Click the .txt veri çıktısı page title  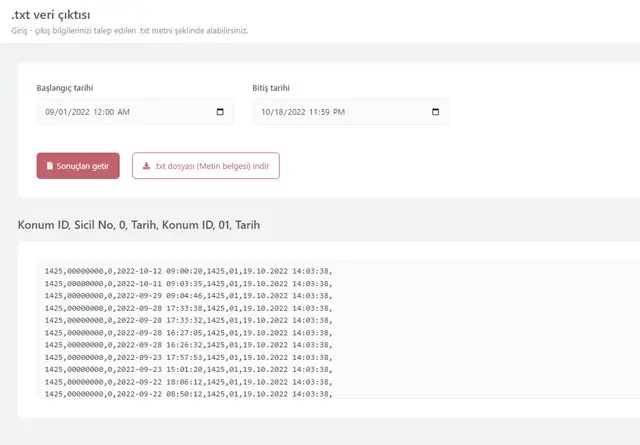coord(54,15)
